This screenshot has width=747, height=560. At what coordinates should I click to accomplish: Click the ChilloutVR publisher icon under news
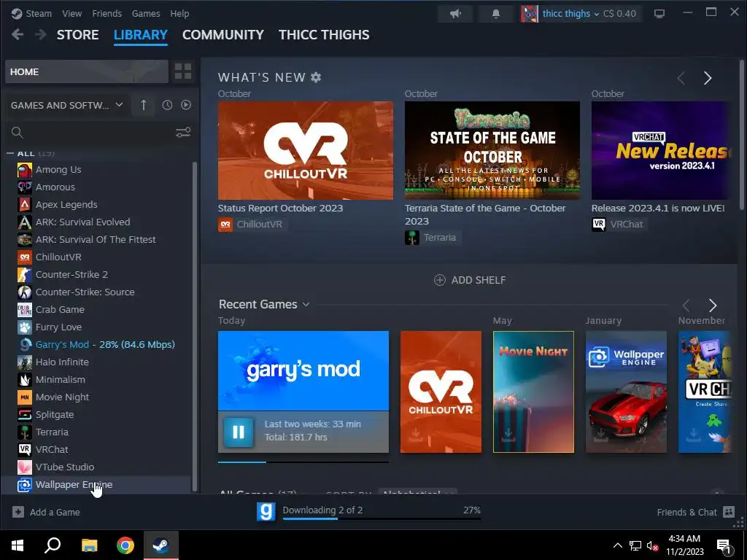click(225, 225)
